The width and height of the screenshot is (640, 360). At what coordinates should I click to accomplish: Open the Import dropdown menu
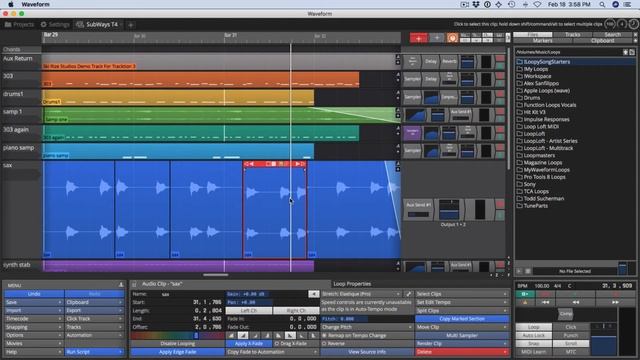[33, 311]
